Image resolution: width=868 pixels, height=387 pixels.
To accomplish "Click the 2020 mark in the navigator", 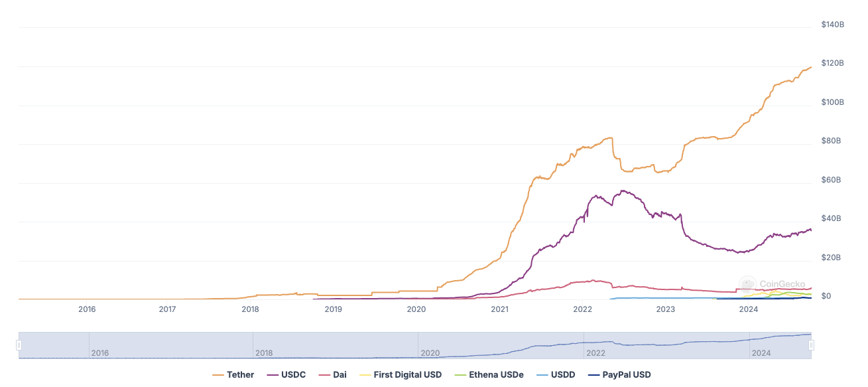I will tap(430, 353).
